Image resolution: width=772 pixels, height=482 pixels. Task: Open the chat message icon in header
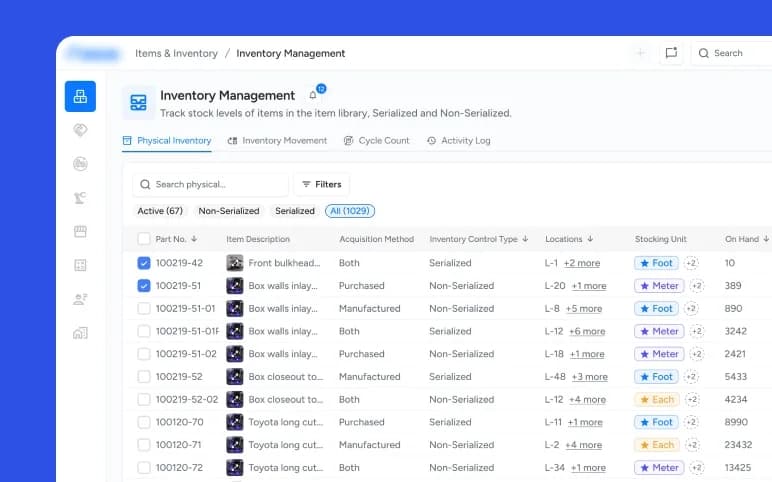pos(671,53)
